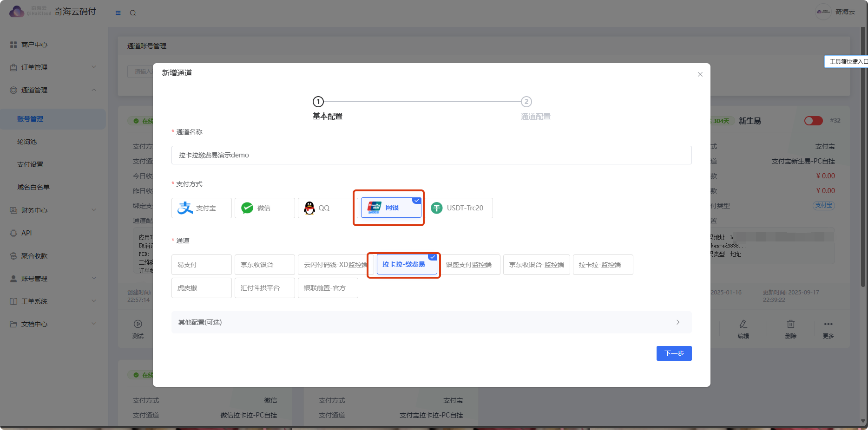The height and width of the screenshot is (430, 868).
Task: Click the 下一步 next step button
Action: pyautogui.click(x=674, y=353)
